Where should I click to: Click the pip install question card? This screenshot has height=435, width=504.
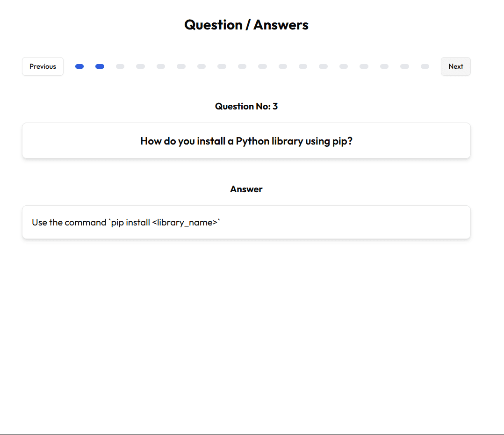point(246,141)
